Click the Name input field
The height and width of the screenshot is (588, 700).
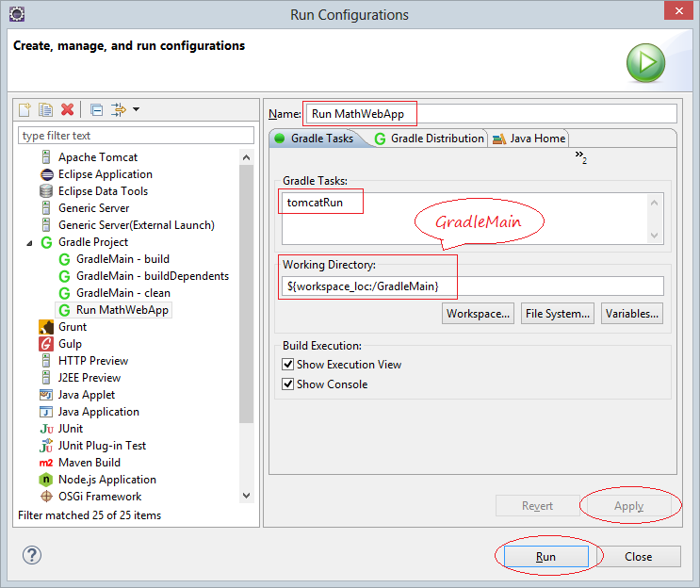491,114
